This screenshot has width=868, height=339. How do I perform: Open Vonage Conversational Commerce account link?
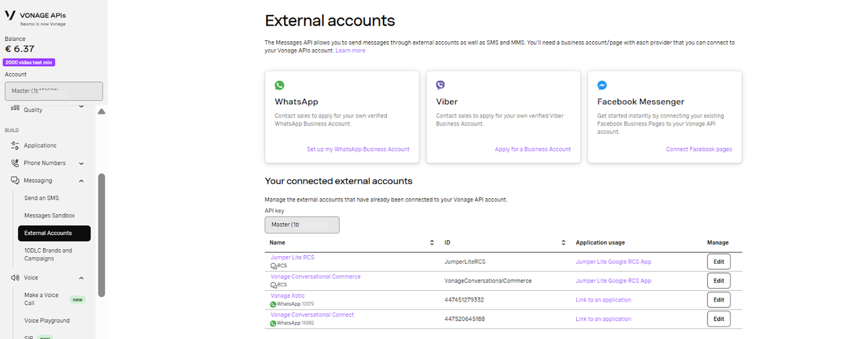tap(316, 277)
